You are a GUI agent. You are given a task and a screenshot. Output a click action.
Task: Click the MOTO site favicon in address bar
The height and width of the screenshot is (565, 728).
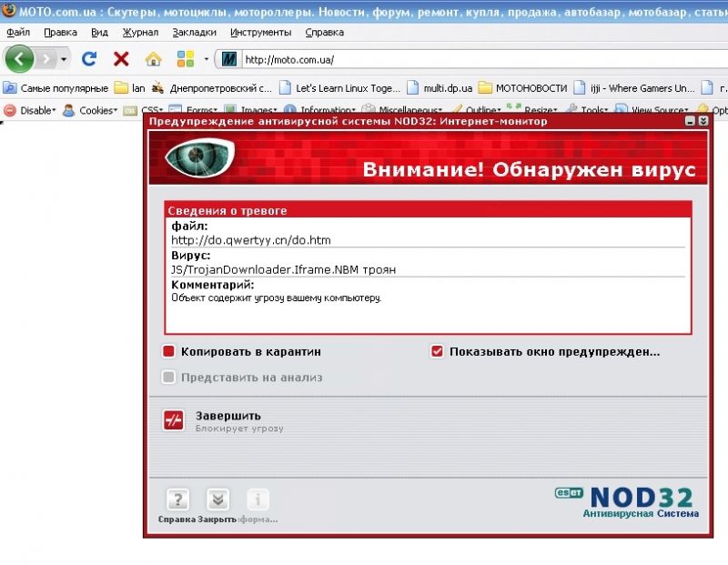(x=229, y=59)
